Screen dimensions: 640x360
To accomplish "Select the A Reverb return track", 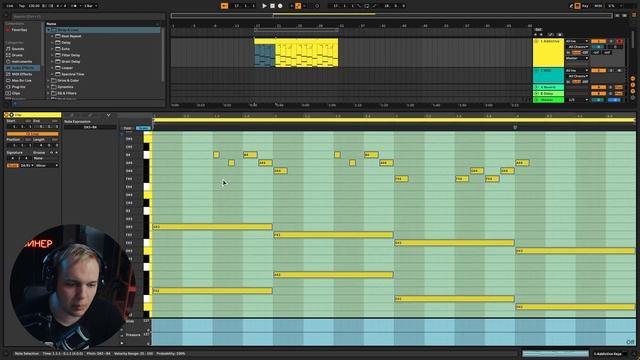I will 548,87.
